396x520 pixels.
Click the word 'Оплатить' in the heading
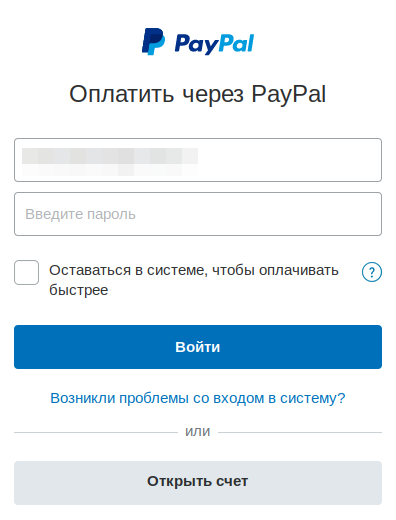tap(121, 94)
